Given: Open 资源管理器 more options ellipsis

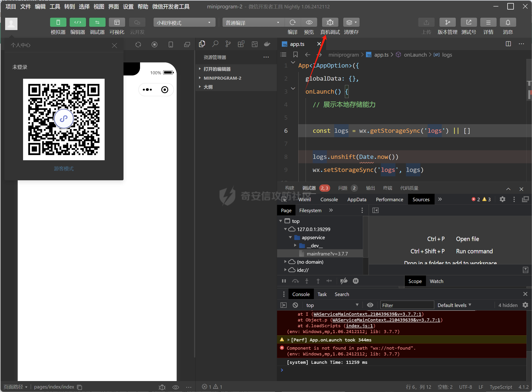Looking at the screenshot, I should point(266,57).
